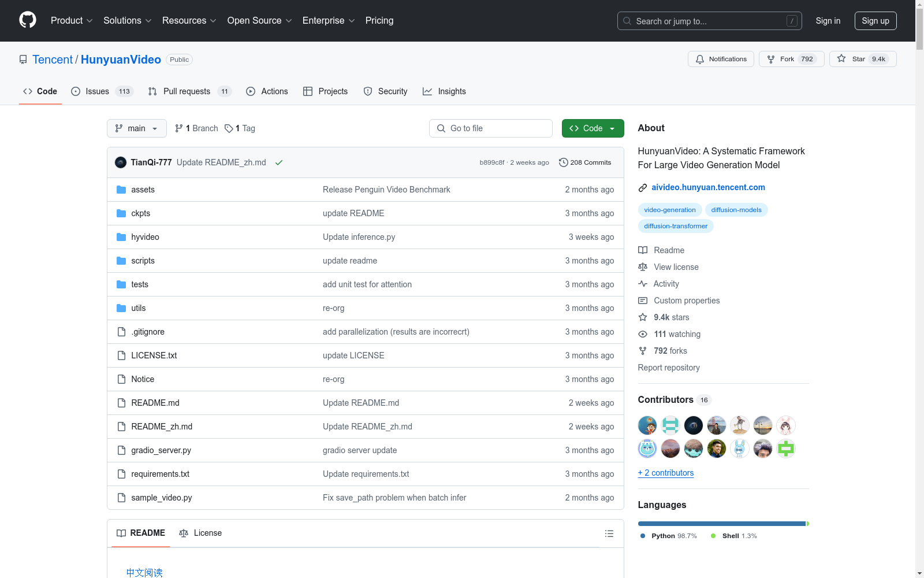Open the Solutions menu dropdown
Image resolution: width=924 pixels, height=578 pixels.
click(x=128, y=20)
